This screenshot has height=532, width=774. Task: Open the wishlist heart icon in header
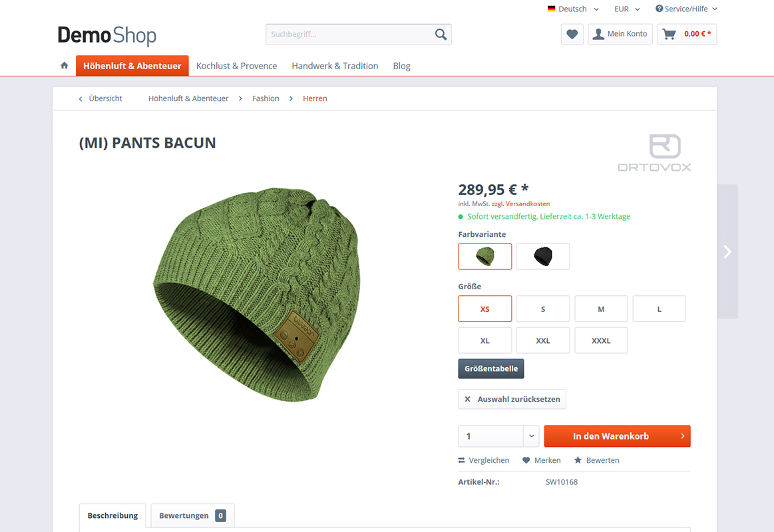click(x=572, y=34)
